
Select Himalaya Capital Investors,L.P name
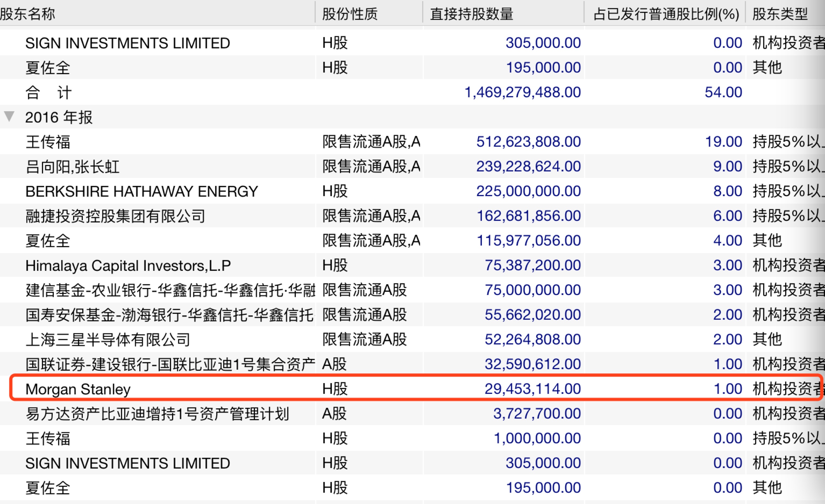(128, 265)
